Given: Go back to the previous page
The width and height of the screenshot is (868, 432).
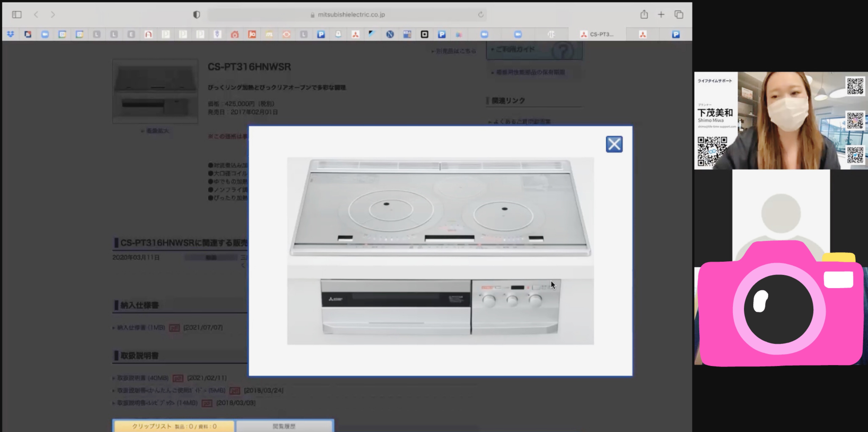Looking at the screenshot, I should tap(36, 15).
